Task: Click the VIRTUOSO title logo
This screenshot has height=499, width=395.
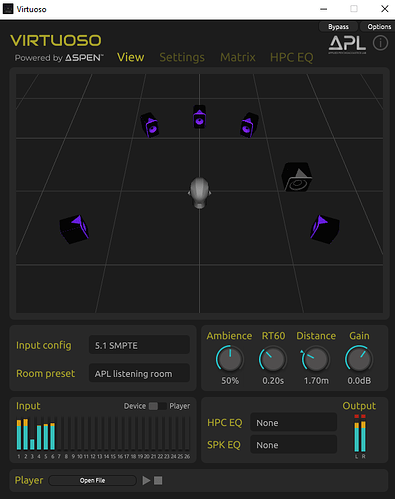Action: [56, 41]
